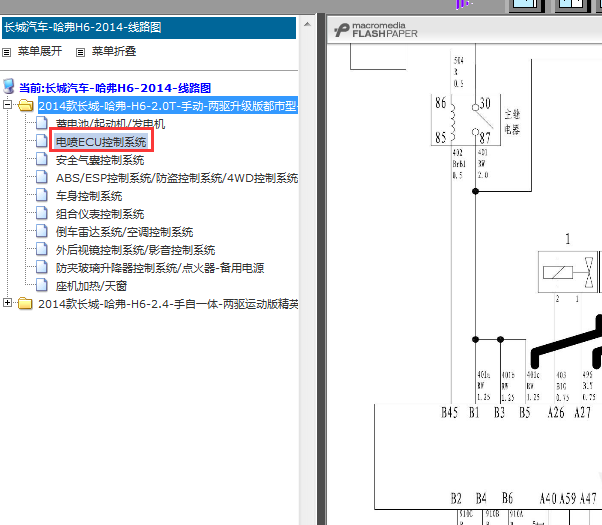Click connector pin label A26

(556, 412)
